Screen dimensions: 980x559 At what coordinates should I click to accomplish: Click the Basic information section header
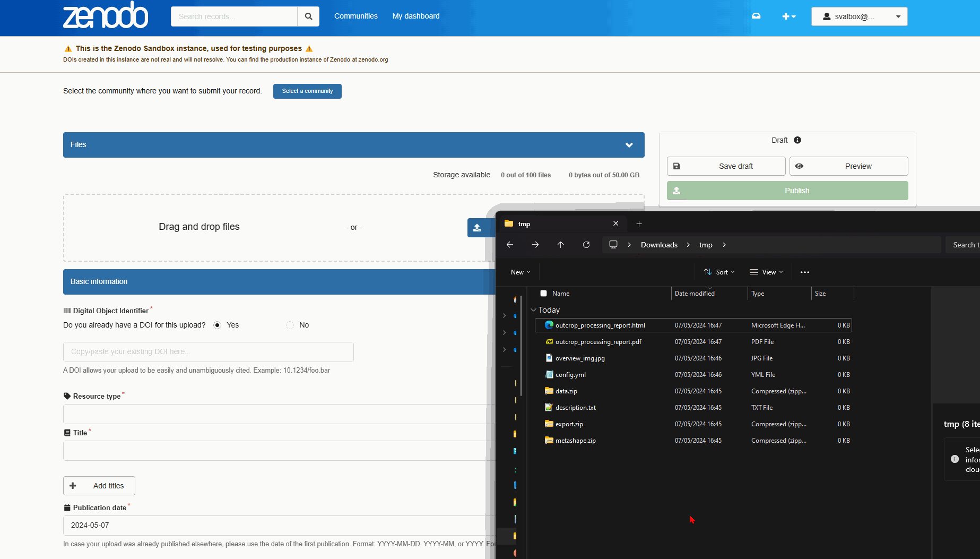click(x=279, y=282)
